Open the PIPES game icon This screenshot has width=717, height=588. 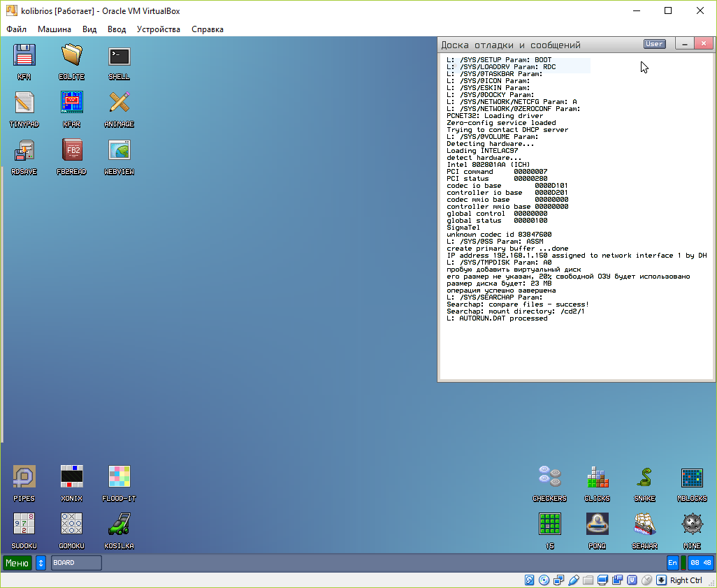coord(24,478)
